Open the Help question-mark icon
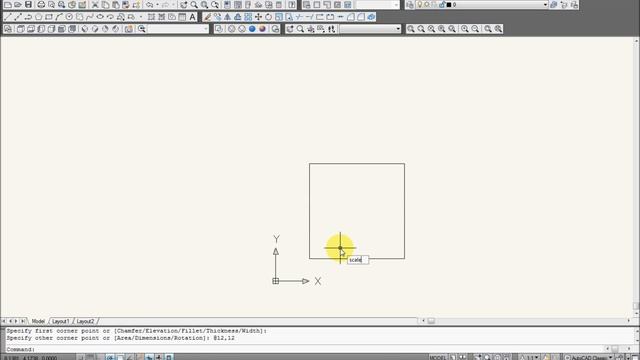This screenshot has height=360, width=640. 291,5
